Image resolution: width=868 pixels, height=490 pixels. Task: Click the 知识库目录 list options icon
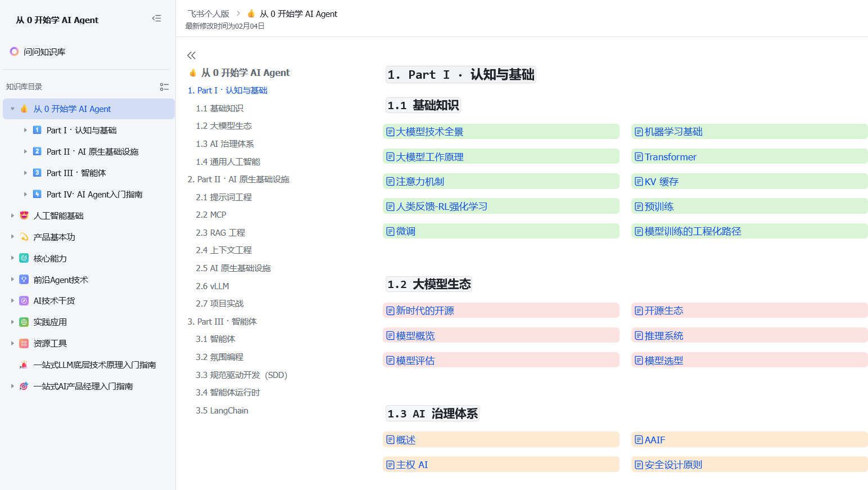click(x=164, y=87)
